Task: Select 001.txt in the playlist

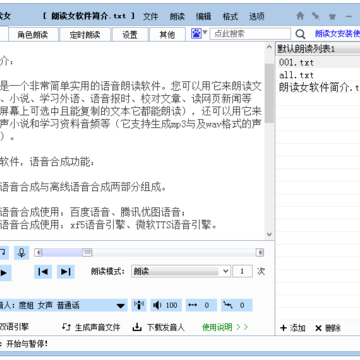Action: pyautogui.click(x=318, y=62)
